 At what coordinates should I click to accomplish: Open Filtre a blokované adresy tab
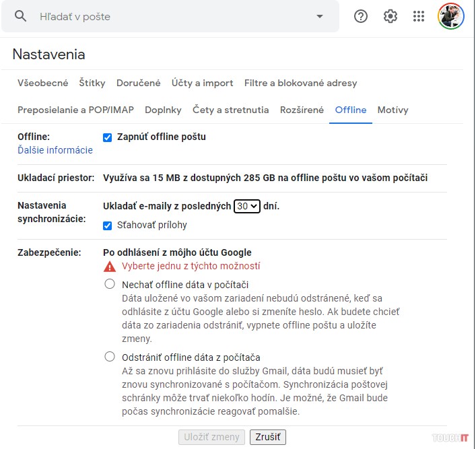tap(300, 83)
